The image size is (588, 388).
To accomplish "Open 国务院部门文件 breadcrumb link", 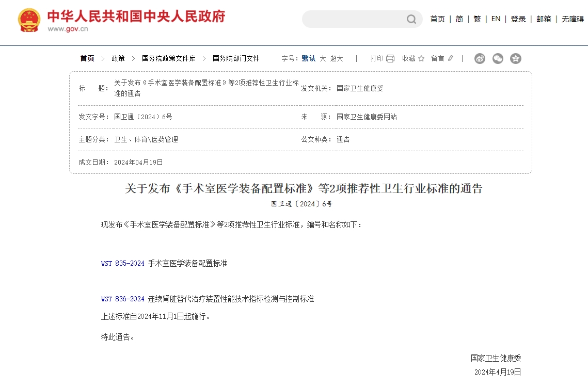I will 236,58.
